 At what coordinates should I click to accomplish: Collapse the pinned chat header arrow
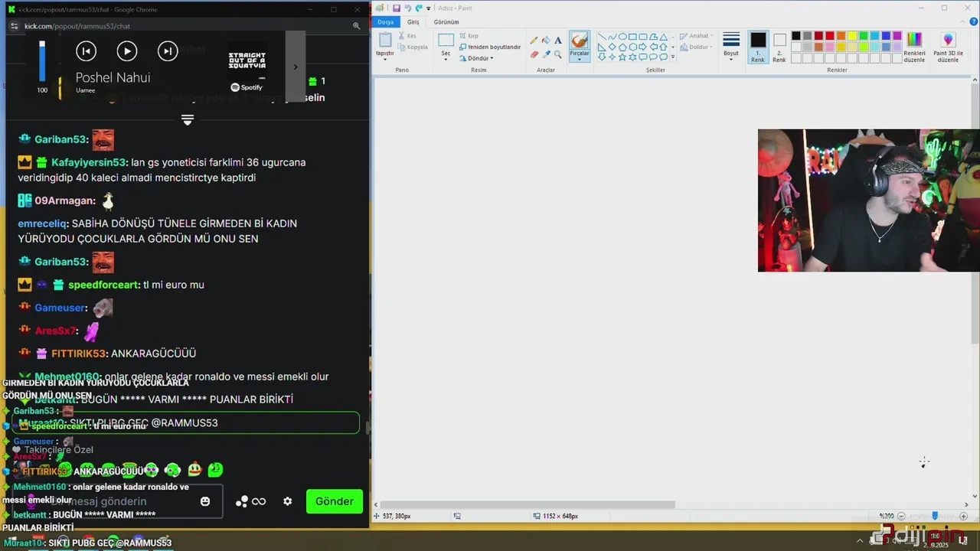pos(188,120)
